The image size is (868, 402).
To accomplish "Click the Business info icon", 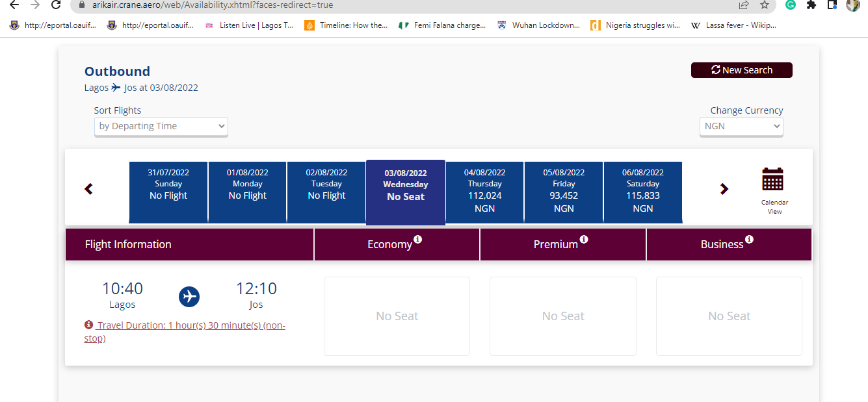I will pos(750,240).
